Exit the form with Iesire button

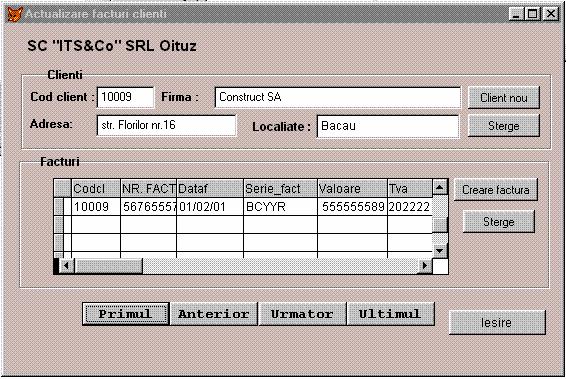pos(497,322)
